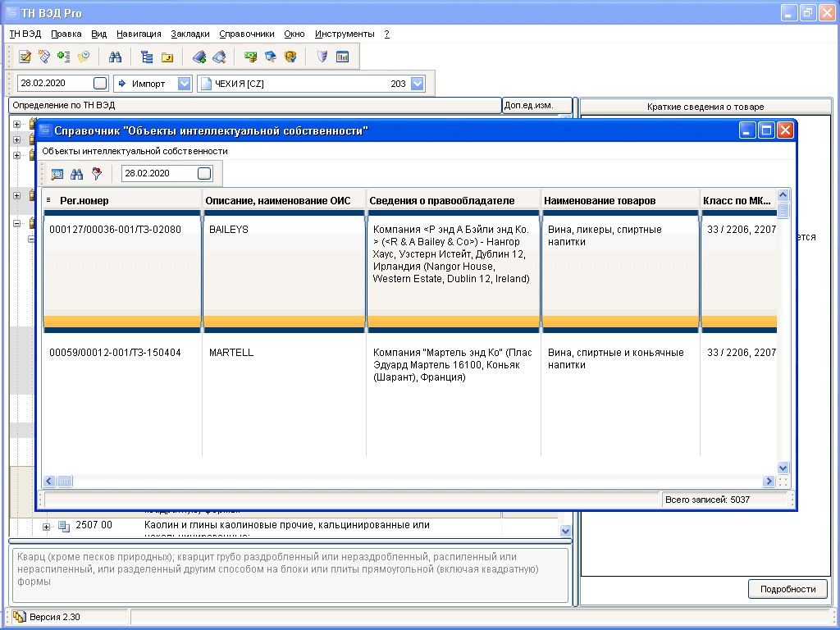Viewport: 840px width, 630px height.
Task: Click the dialog vertical scrollbar thumb
Action: click(x=783, y=211)
